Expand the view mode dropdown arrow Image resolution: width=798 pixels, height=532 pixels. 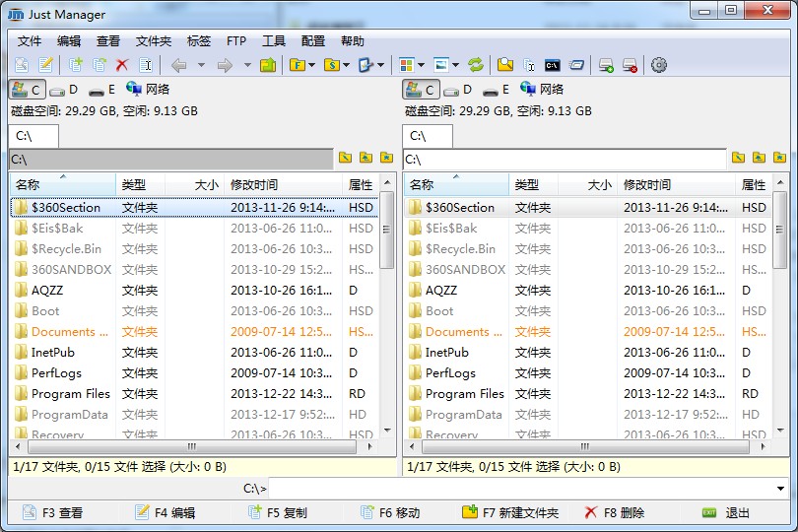(x=421, y=65)
